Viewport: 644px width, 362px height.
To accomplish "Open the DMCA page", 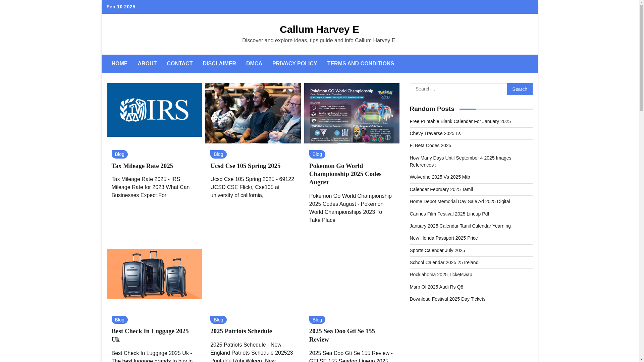I will [x=254, y=64].
